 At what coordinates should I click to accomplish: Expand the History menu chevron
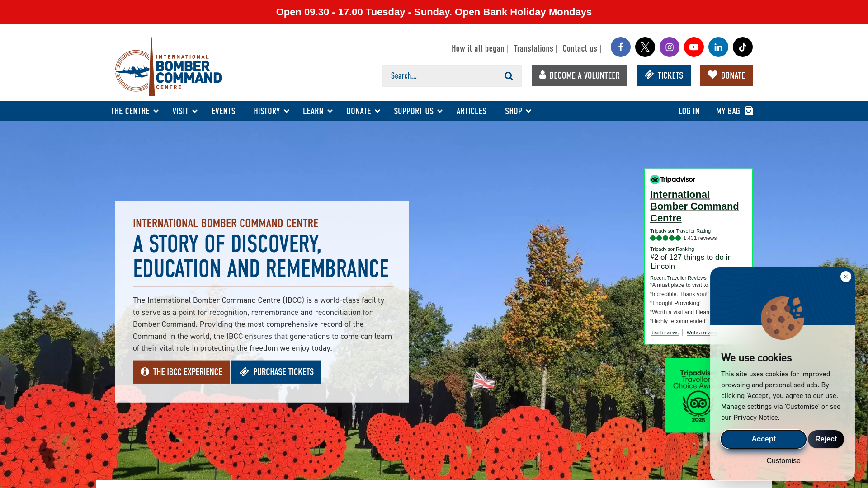(287, 111)
